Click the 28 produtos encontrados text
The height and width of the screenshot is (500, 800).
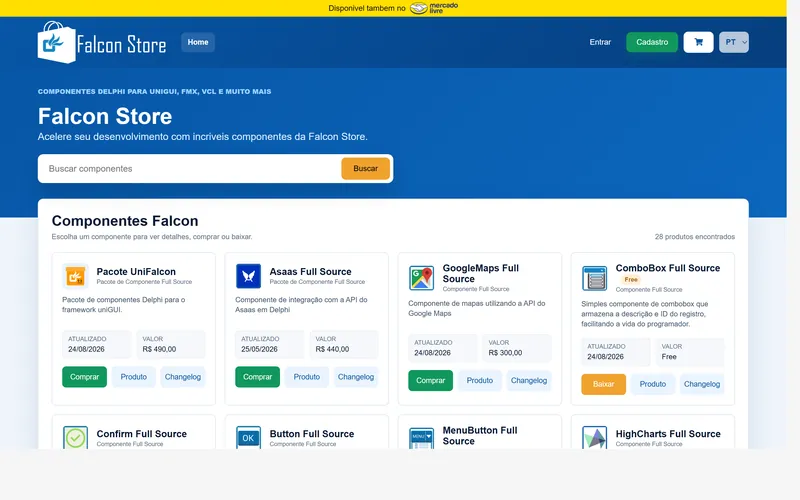tap(695, 237)
